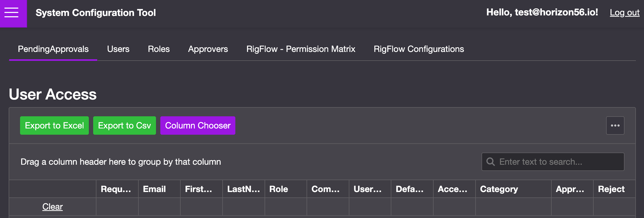Open the RigFlow Configurations tab
The height and width of the screenshot is (218, 644).
pos(419,49)
